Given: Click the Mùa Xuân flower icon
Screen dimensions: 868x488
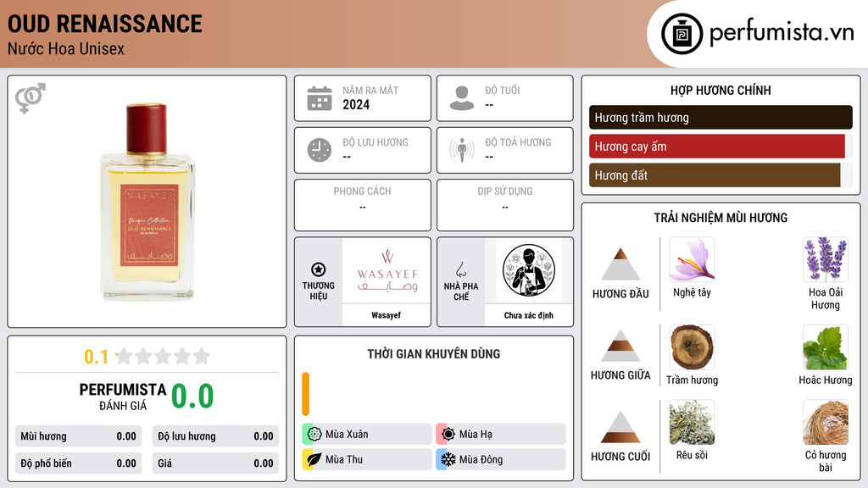Looking at the screenshot, I should point(314,435).
